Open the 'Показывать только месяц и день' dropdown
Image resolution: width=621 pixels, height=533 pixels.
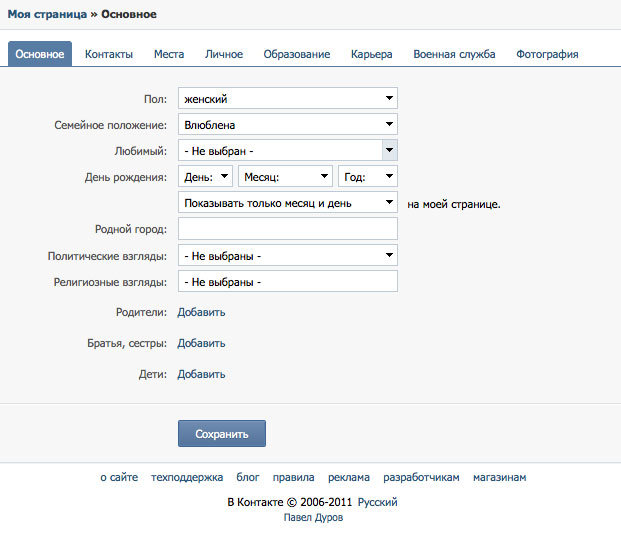click(288, 202)
